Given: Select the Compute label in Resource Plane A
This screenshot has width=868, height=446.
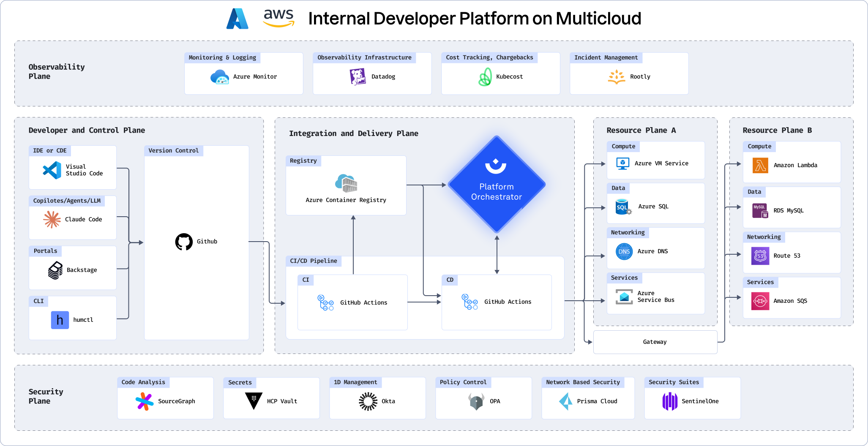Looking at the screenshot, I should tap(623, 147).
